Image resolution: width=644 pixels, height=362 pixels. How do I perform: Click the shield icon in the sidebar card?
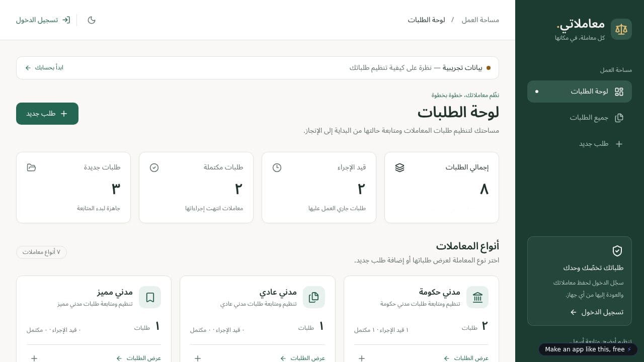click(x=617, y=251)
